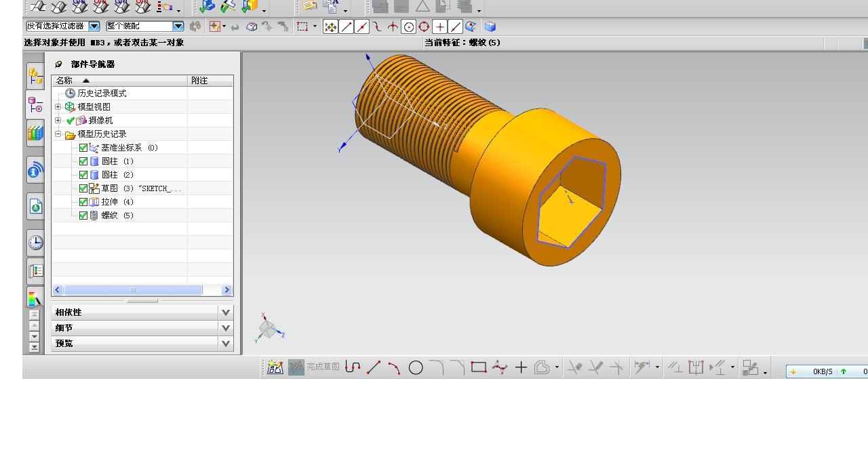
Task: Click the Quick Trim sketch tool
Action: (574, 367)
